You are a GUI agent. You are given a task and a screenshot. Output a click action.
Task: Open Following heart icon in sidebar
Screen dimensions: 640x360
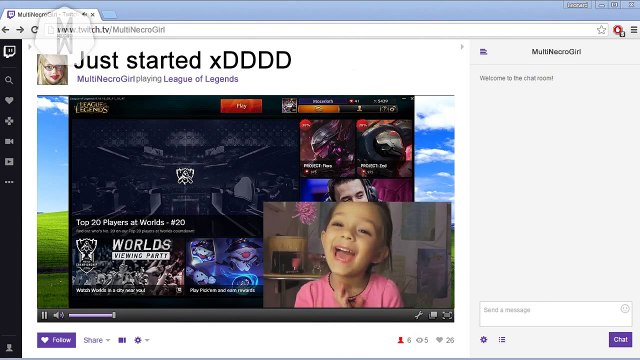(x=9, y=100)
